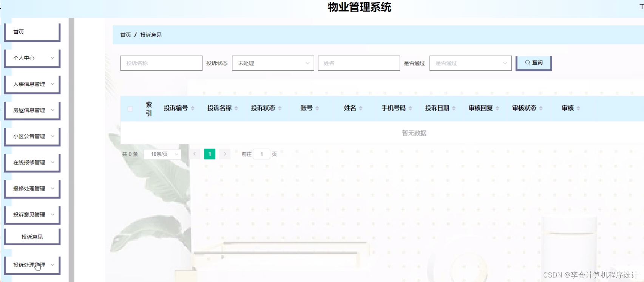Click page number 1 button
The width and height of the screenshot is (644, 282).
point(210,154)
